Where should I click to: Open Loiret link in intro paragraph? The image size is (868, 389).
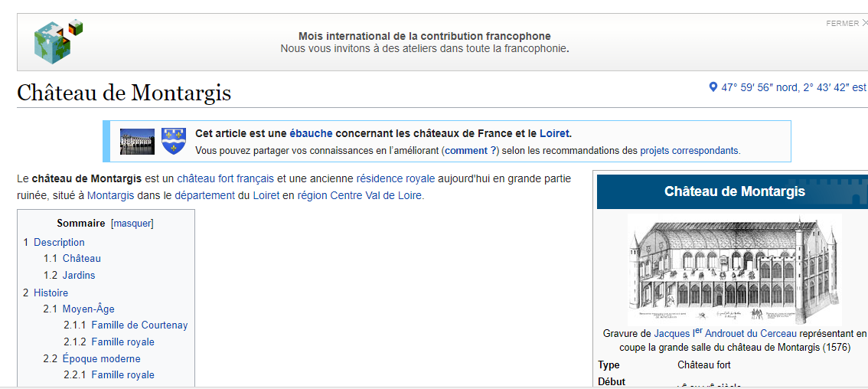(266, 195)
